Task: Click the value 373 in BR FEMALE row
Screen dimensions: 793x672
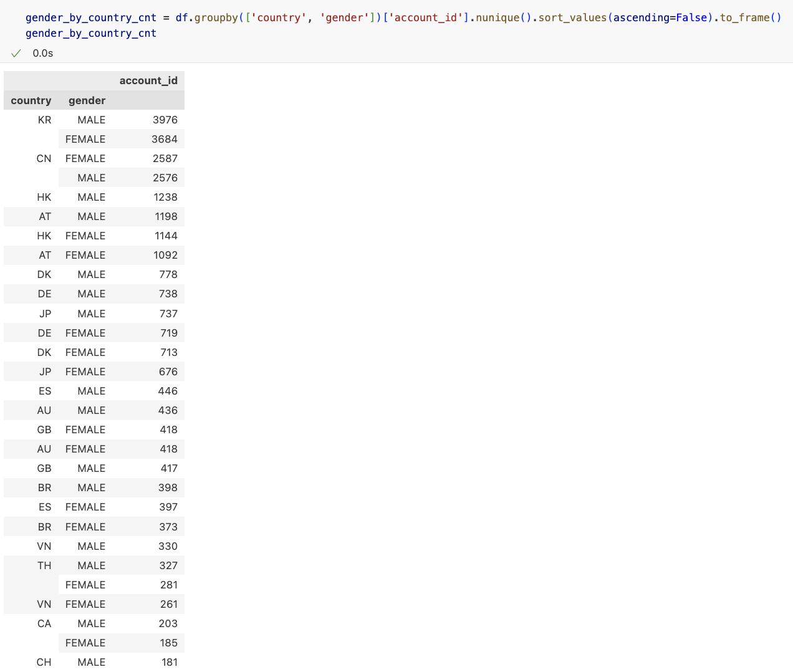Action: (168, 527)
